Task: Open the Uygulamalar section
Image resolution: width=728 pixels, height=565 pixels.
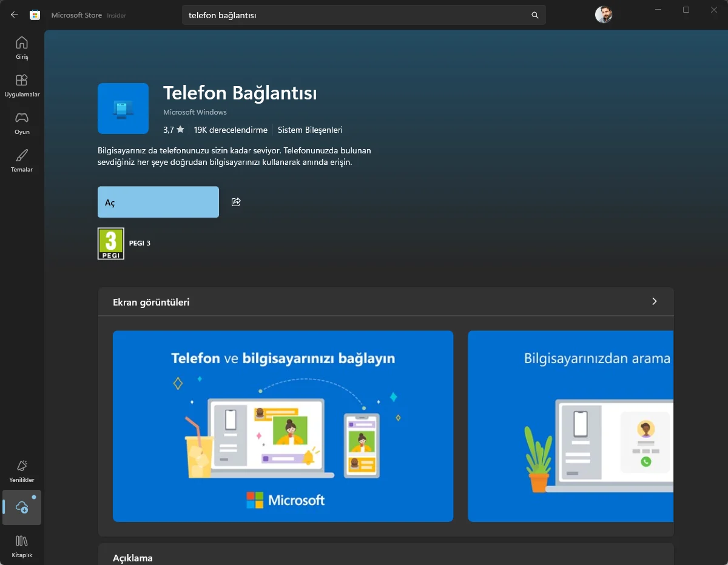Action: coord(22,86)
